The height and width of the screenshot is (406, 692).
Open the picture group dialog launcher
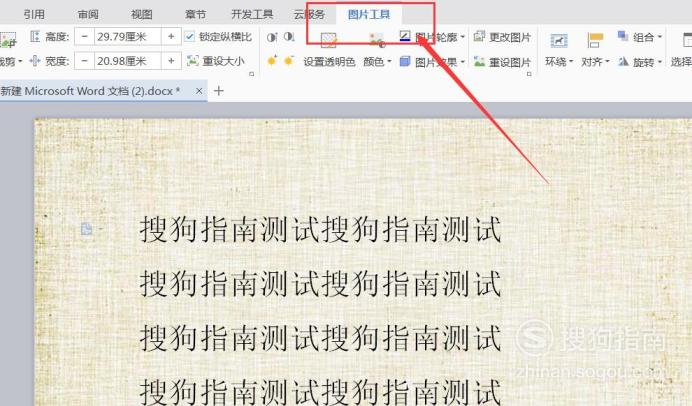[x=529, y=74]
